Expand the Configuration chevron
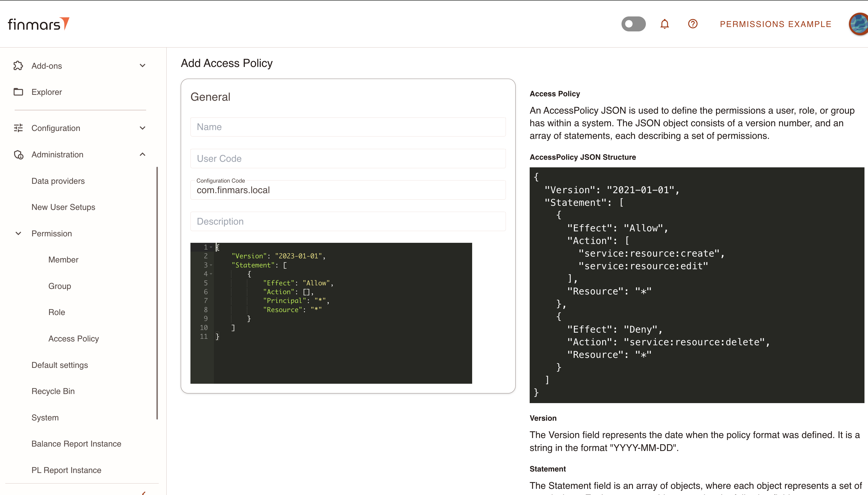868x495 pixels. click(x=143, y=128)
